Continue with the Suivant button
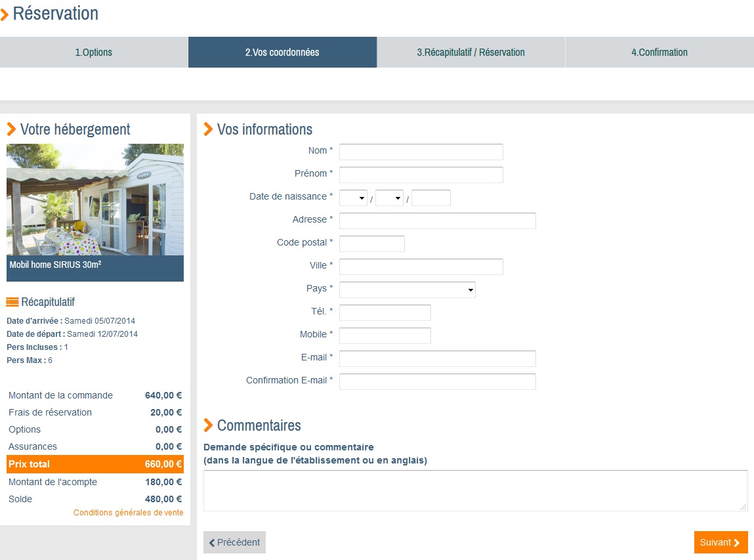Viewport: 754px width, 560px height. [721, 542]
